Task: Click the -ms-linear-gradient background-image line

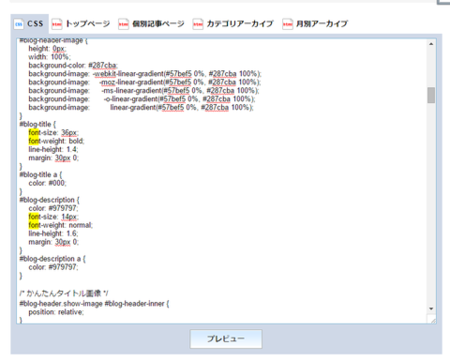Action: (x=144, y=90)
